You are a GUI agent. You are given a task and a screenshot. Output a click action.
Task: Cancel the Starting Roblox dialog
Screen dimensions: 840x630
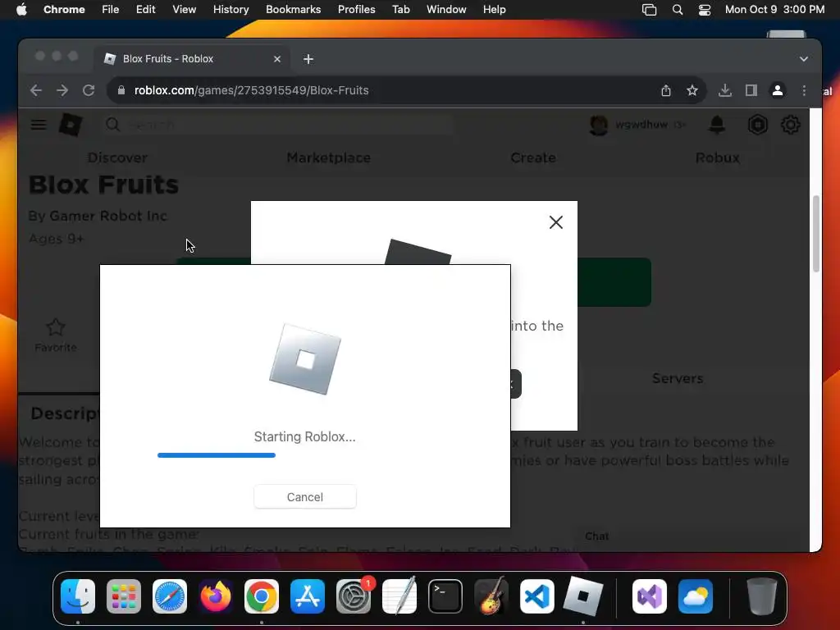point(305,496)
